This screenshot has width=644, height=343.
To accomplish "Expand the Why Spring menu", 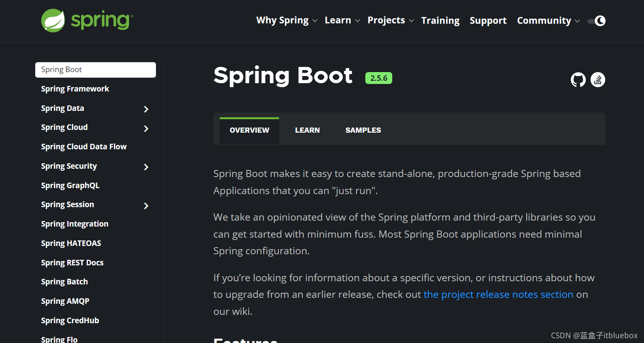I will (287, 20).
